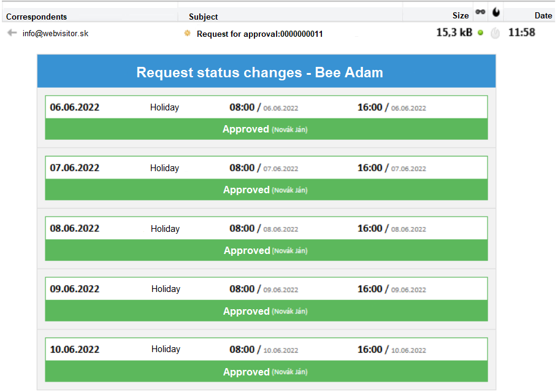Sort messages by Subject column

(204, 17)
